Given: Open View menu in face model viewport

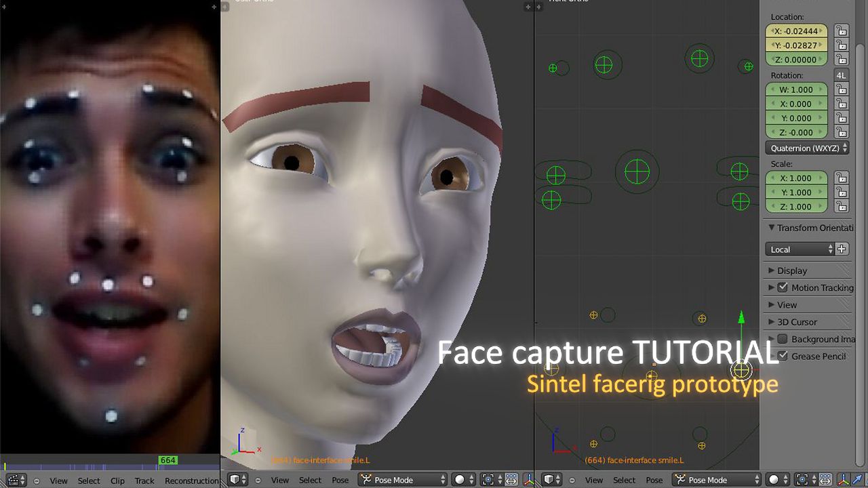Looking at the screenshot, I should (x=280, y=481).
